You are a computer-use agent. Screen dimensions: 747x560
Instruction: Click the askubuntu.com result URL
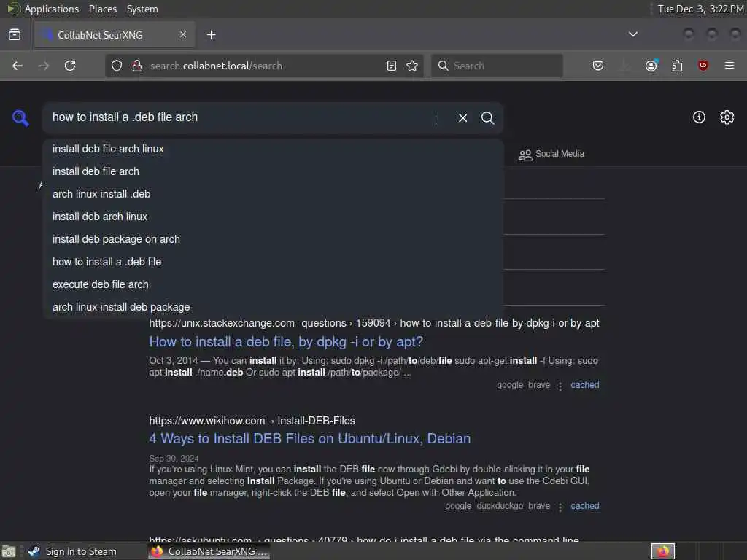pos(364,539)
